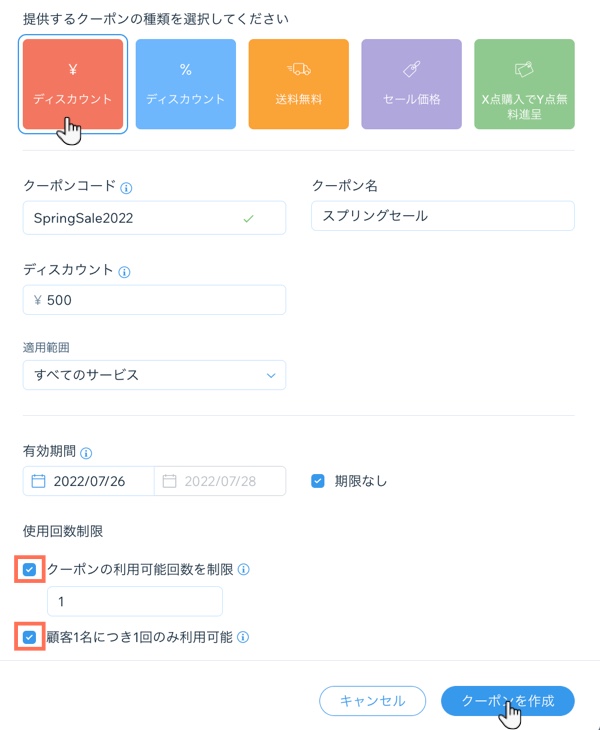Click info icon beside 顧客1名につき1回のみ利用可能

pos(244,636)
